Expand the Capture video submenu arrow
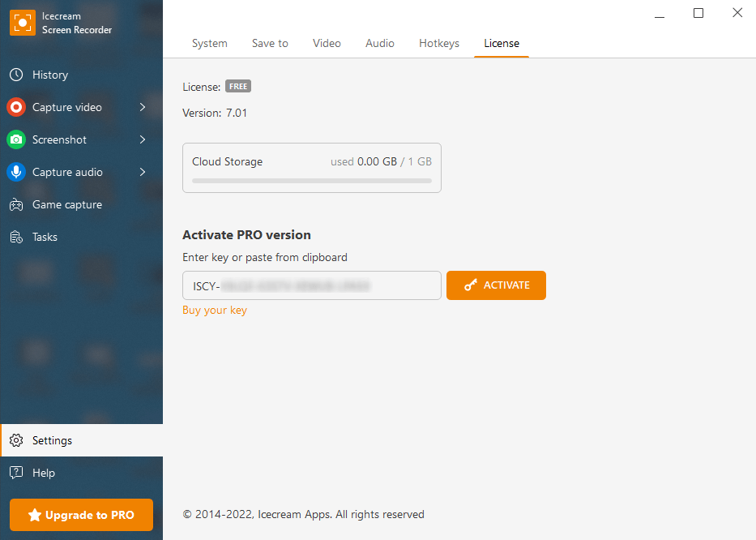This screenshot has height=540, width=756. click(x=143, y=107)
